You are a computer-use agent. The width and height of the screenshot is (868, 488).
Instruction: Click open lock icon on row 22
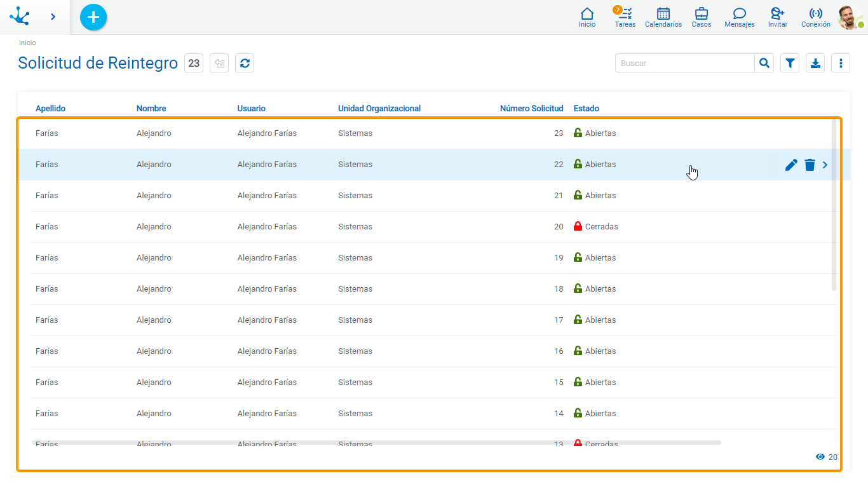tap(578, 164)
